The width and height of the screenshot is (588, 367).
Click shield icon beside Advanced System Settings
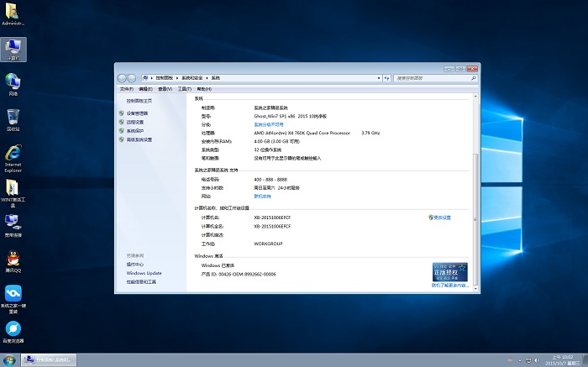click(x=122, y=139)
